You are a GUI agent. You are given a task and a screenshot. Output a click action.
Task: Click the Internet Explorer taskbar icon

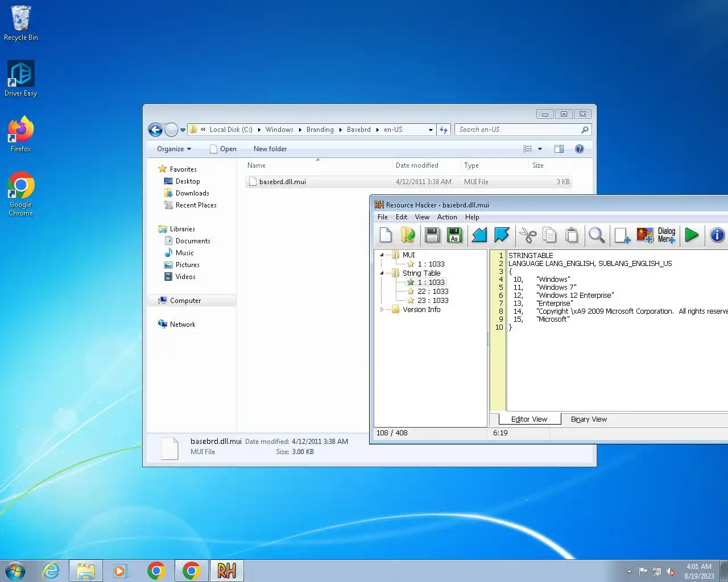point(51,571)
